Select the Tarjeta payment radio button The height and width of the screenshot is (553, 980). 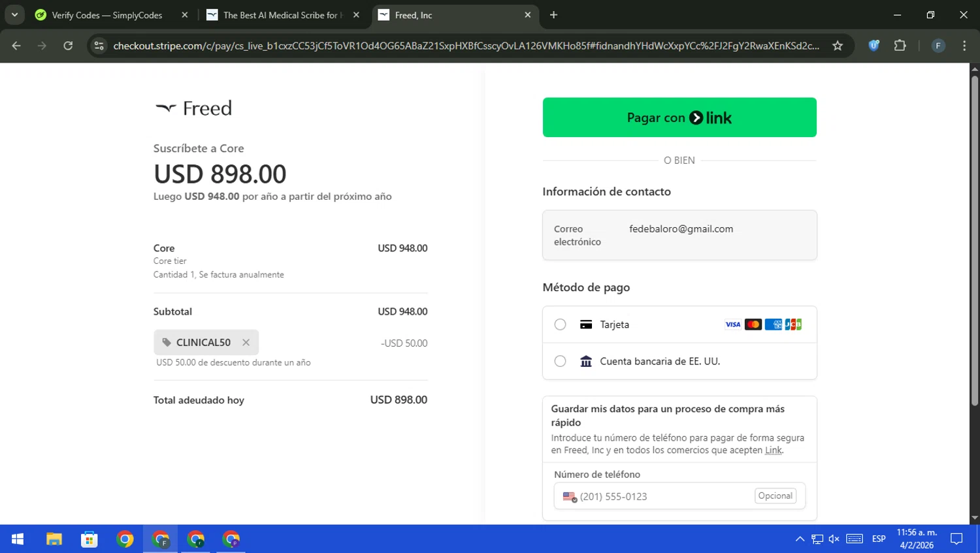(560, 324)
